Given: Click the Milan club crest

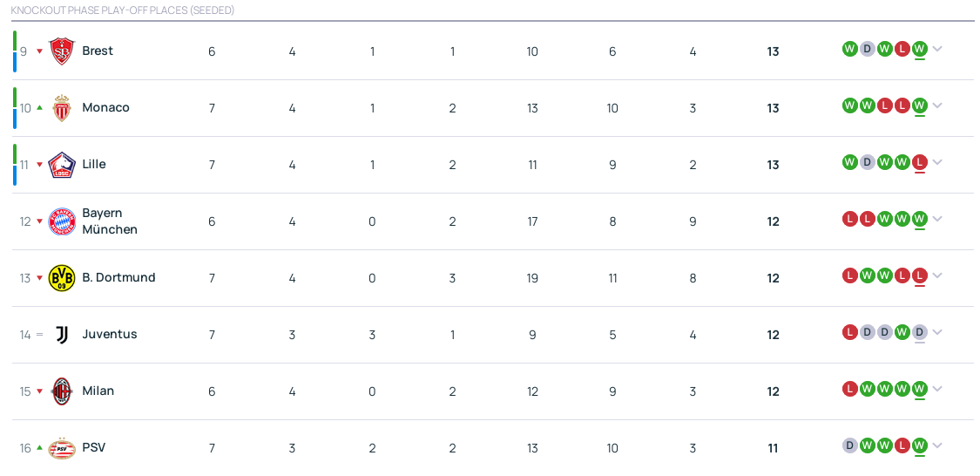Looking at the screenshot, I should 62,391.
